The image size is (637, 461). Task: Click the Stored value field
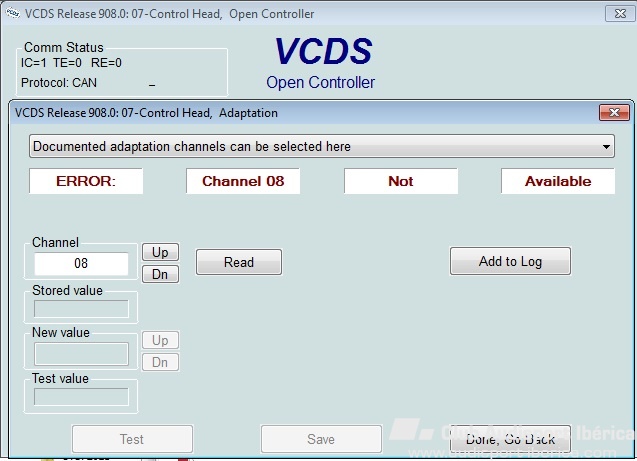[x=81, y=309]
